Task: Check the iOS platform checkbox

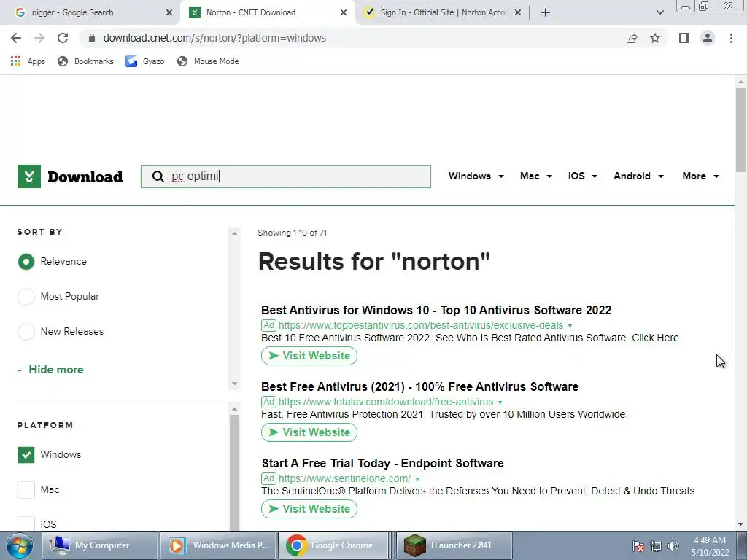Action: point(26,524)
